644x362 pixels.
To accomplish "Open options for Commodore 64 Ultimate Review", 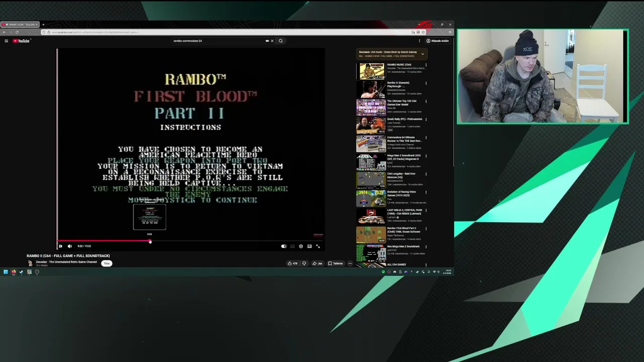I will 426,137.
